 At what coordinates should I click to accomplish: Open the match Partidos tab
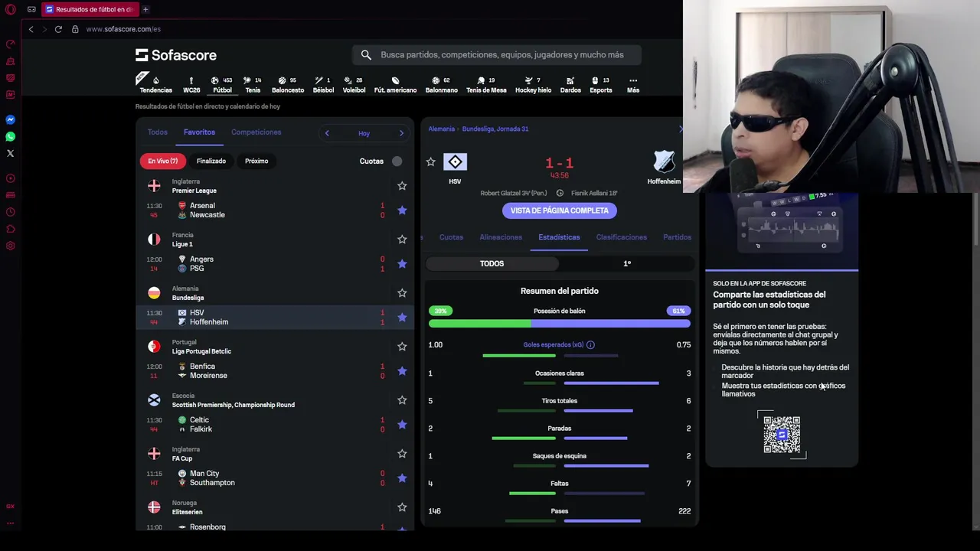click(x=677, y=237)
